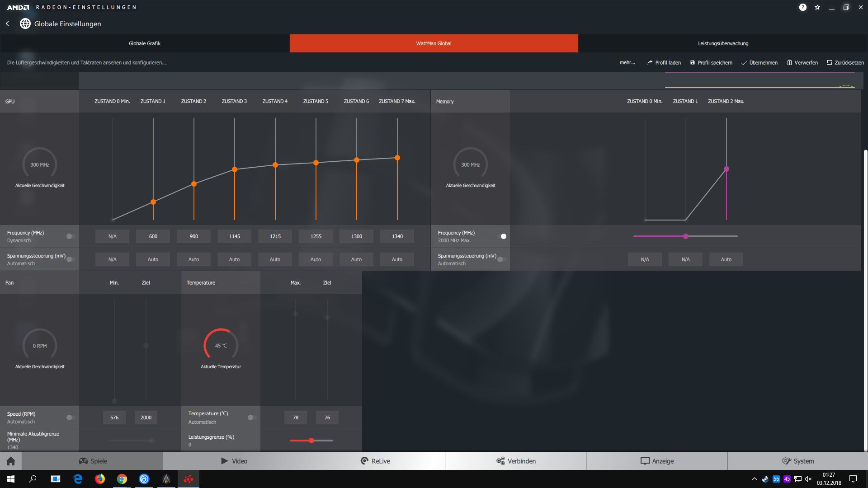Save profile with Profil speichern
The width and height of the screenshot is (868, 488).
pyautogui.click(x=711, y=63)
